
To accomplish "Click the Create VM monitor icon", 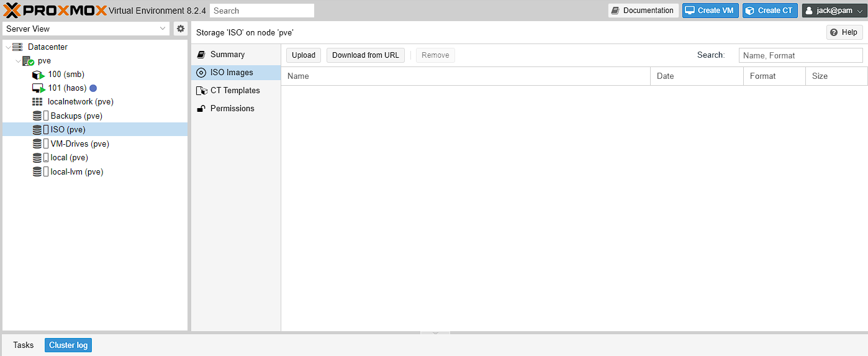I will tap(690, 11).
